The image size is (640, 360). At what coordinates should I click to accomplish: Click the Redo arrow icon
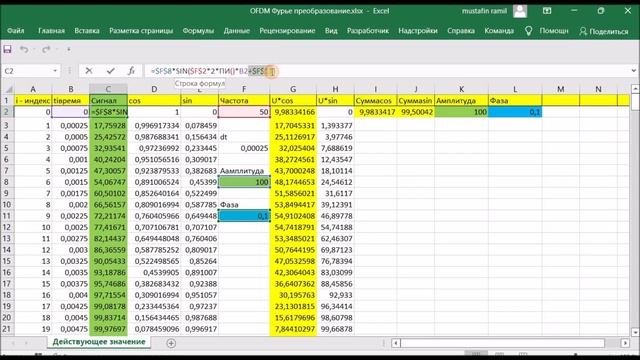point(46,49)
